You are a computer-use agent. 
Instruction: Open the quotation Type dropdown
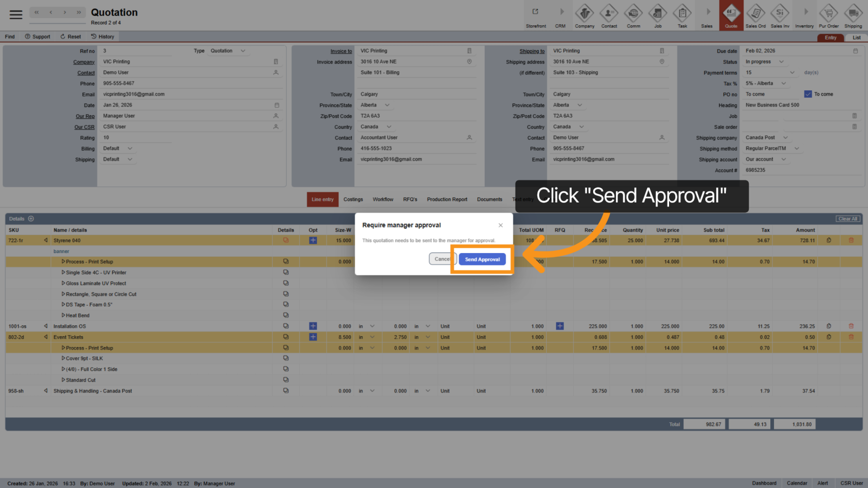[x=243, y=51]
